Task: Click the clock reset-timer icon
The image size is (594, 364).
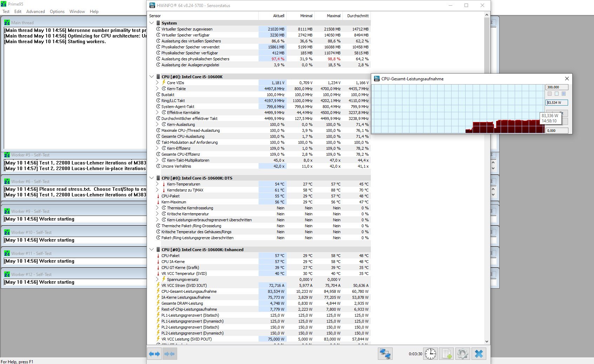Action: tap(430, 354)
